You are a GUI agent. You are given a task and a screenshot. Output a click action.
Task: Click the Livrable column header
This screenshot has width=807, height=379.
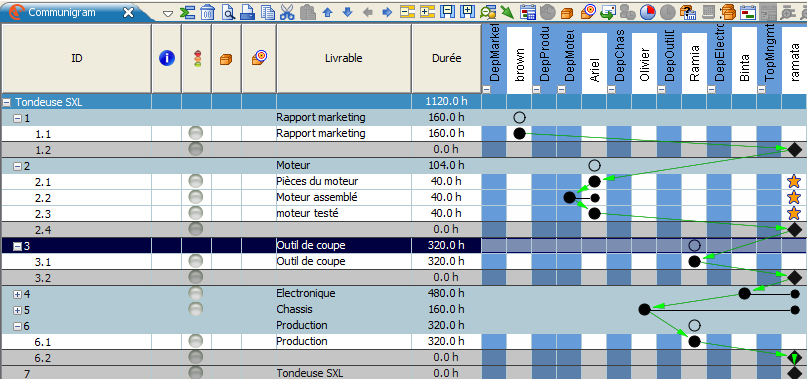(344, 59)
